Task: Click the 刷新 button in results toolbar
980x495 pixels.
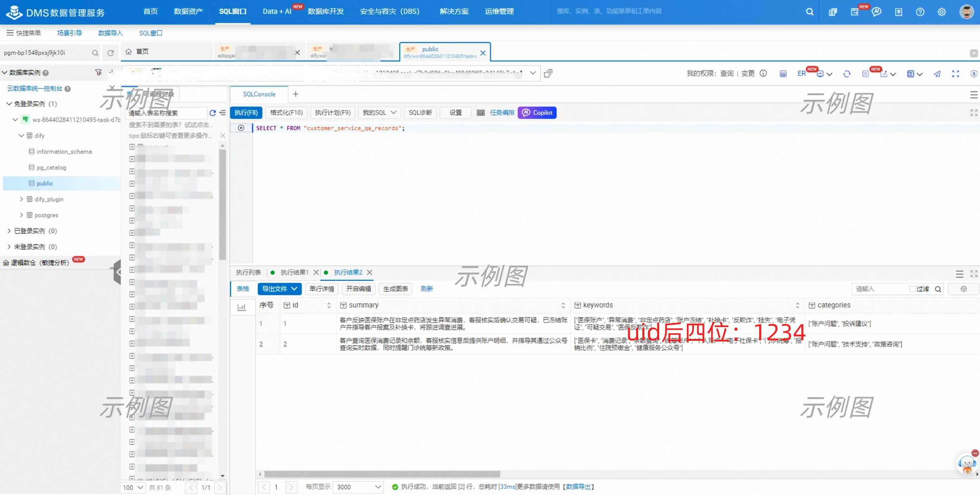Action: (x=426, y=289)
